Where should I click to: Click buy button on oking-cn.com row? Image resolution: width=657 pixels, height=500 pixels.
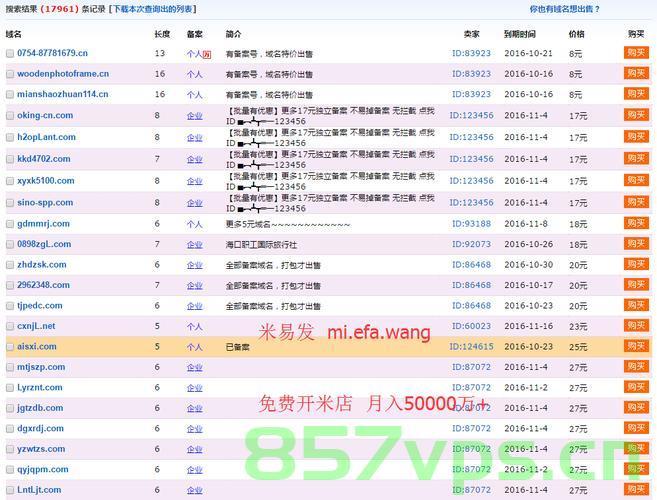pos(636,115)
